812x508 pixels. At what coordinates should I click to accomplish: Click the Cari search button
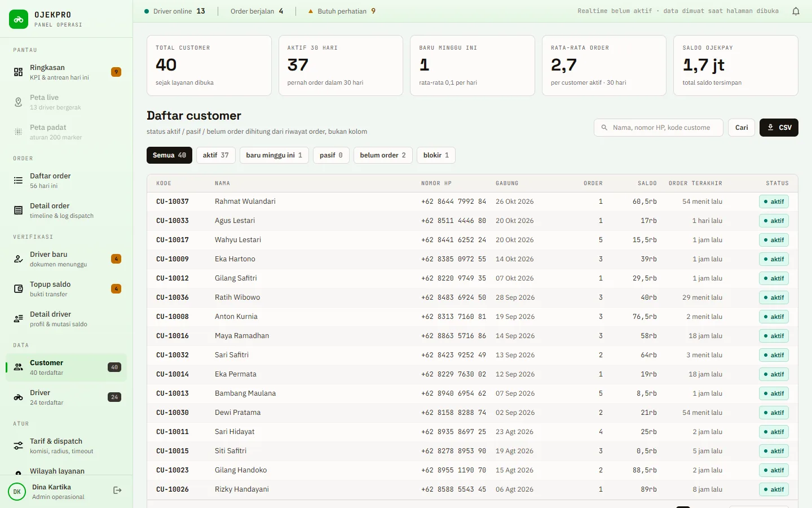tap(742, 128)
